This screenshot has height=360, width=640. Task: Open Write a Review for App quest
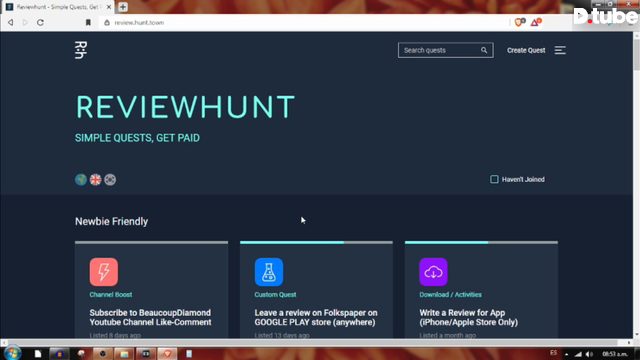(x=469, y=318)
